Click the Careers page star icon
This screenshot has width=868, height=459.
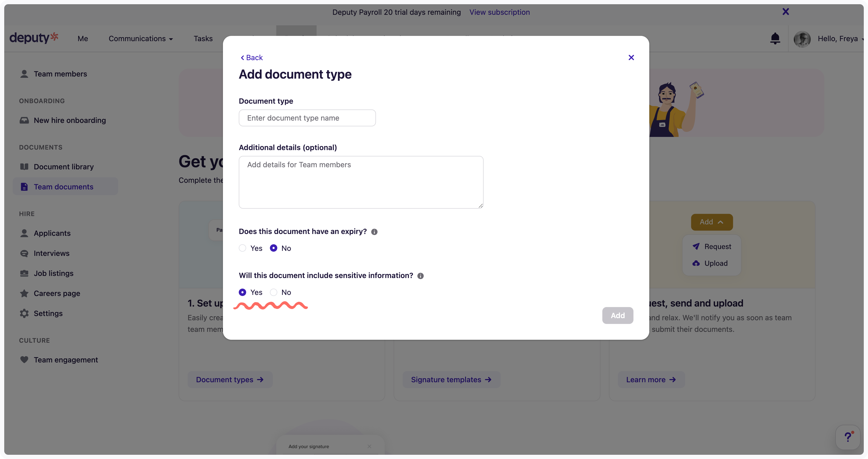point(24,294)
